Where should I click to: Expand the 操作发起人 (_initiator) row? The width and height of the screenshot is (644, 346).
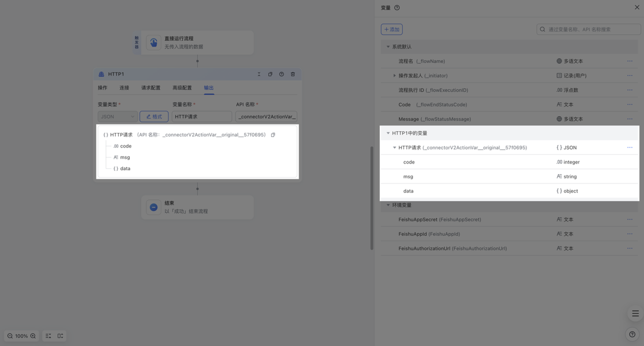point(394,76)
